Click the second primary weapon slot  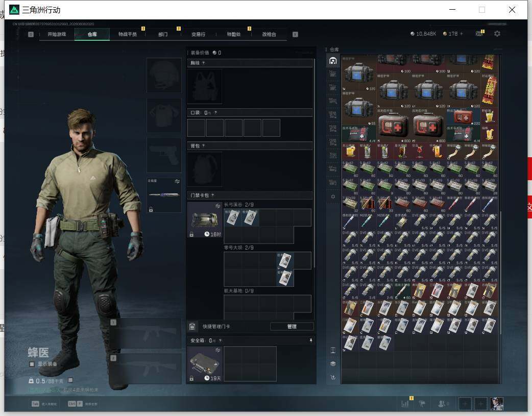(145, 369)
